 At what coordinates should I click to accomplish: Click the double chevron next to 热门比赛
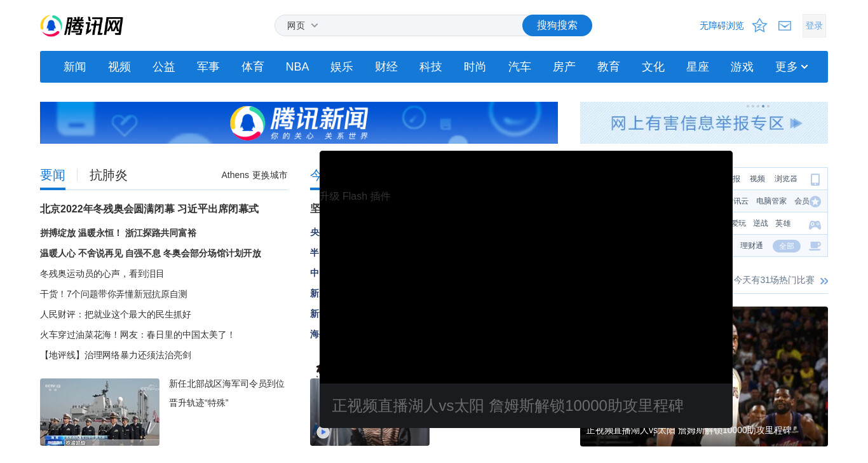(x=824, y=281)
